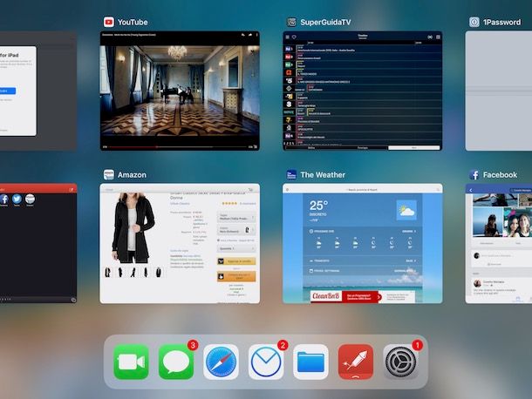Viewport: 532px width, 399px height.
Task: Open the Quantità dropdown in Amazon card
Action: coord(236,248)
